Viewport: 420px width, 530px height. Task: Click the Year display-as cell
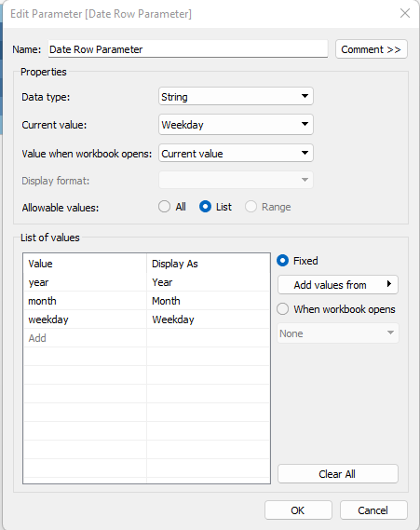click(x=209, y=282)
